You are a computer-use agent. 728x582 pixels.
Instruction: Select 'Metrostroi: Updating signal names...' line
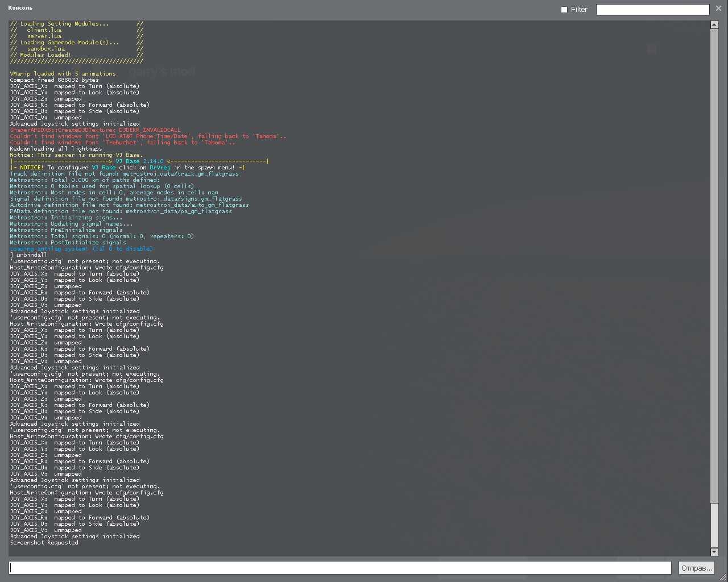[71, 224]
